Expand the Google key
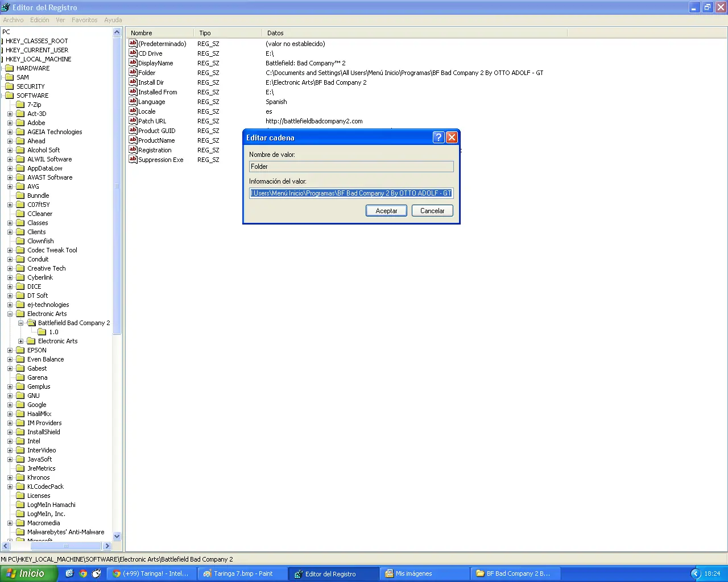Viewport: 728px width, 582px height. (10, 405)
